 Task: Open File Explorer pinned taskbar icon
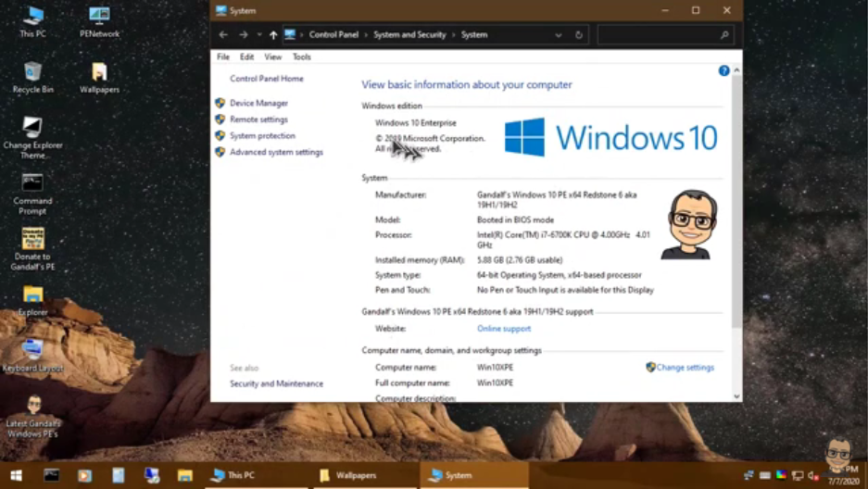tap(185, 475)
